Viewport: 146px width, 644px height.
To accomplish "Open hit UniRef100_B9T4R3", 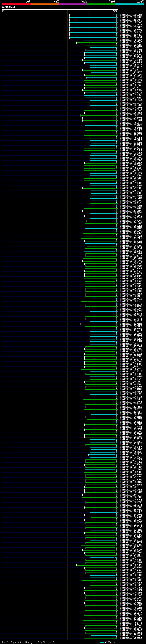I will [x=131, y=27].
